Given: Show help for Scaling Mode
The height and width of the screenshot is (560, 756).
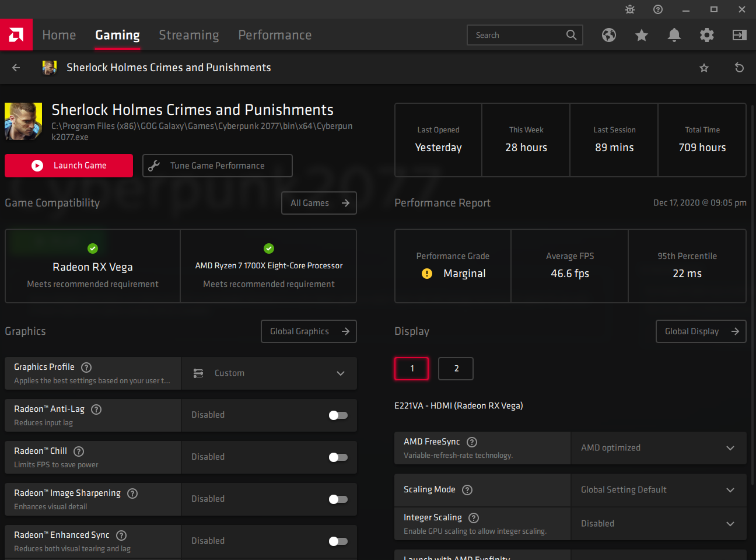Looking at the screenshot, I should [467, 489].
